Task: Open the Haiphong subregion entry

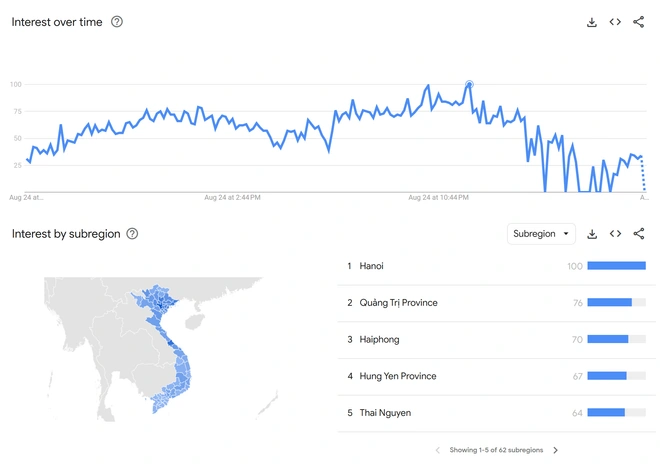Action: [x=379, y=339]
